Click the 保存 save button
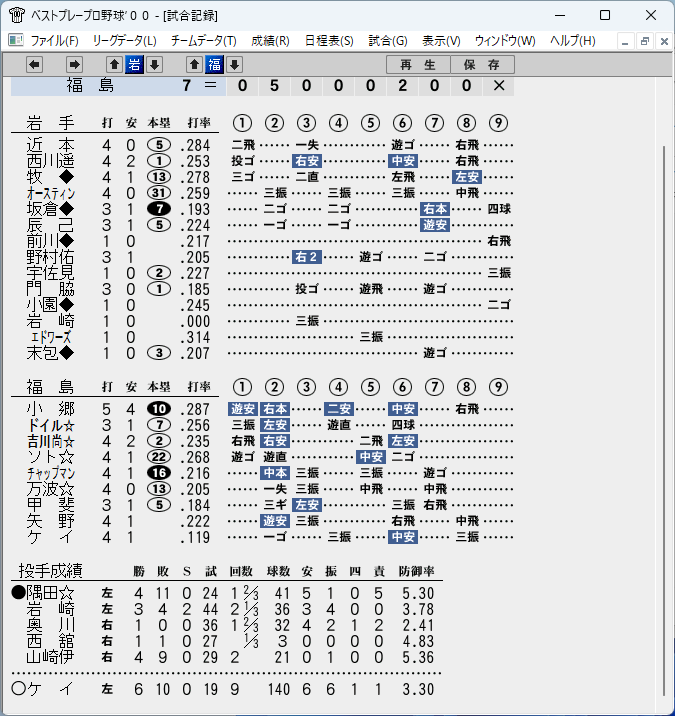The image size is (675, 716). (482, 65)
